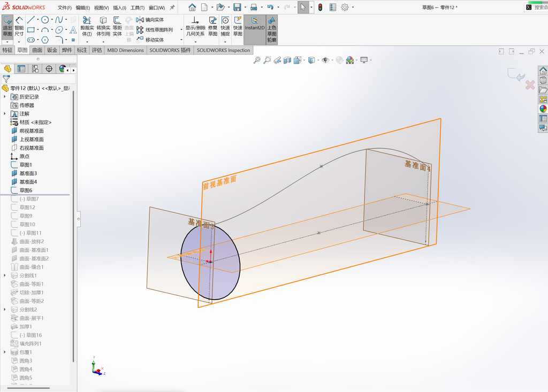Expand the 历史记录 (History) tree node
548x392 pixels.
[4, 97]
